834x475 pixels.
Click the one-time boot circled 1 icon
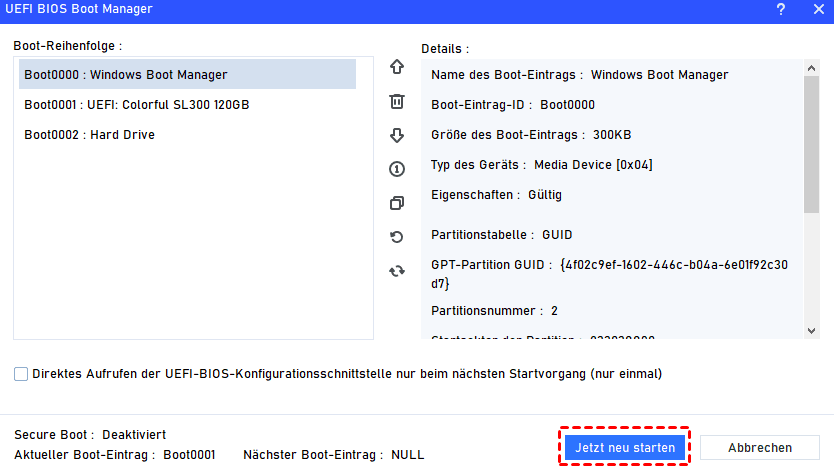click(397, 169)
